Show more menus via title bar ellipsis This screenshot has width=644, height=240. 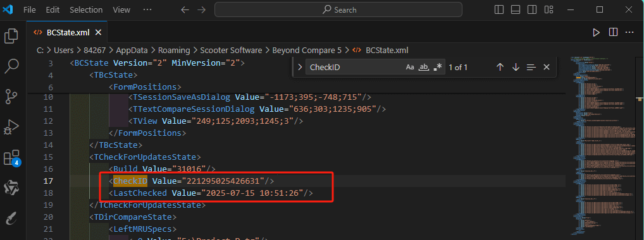pos(147,9)
